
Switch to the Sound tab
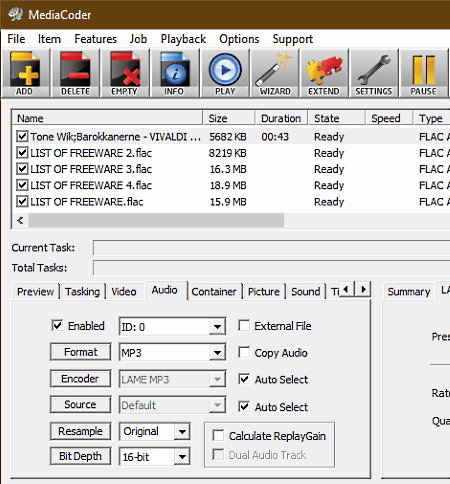coord(305,292)
